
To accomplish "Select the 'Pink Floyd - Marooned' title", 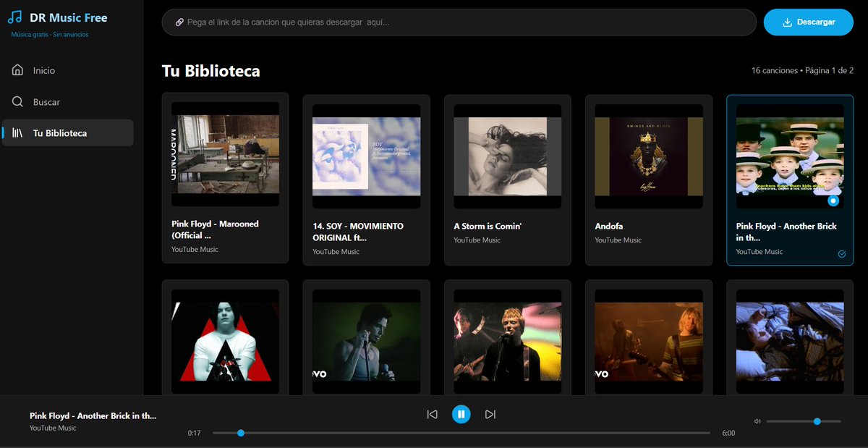I will (x=215, y=229).
